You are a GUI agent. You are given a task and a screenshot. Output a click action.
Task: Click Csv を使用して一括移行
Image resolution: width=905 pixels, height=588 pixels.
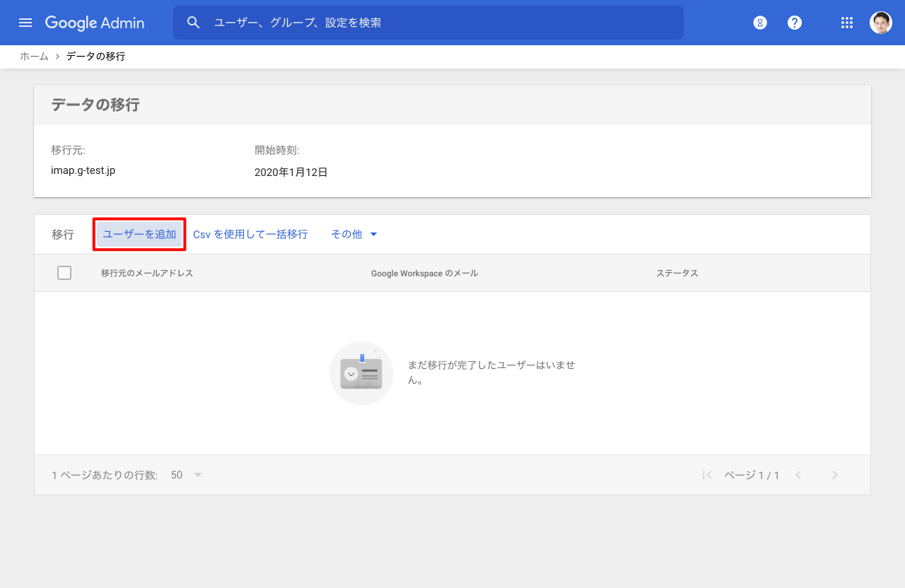(x=250, y=234)
